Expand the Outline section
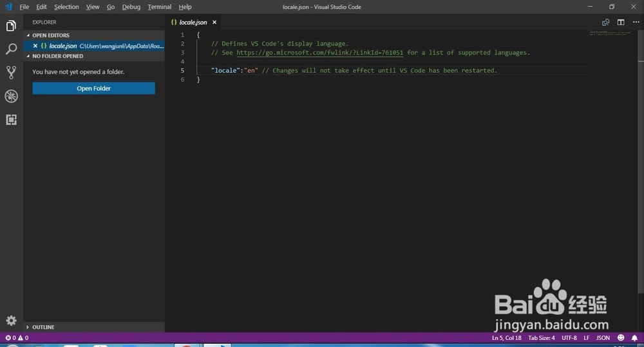Image resolution: width=644 pixels, height=347 pixels. coord(94,327)
